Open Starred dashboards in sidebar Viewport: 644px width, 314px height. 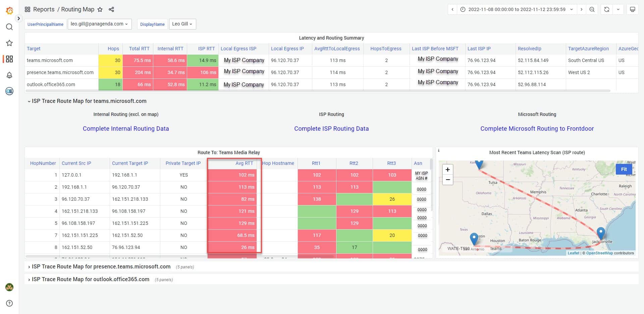coord(9,43)
